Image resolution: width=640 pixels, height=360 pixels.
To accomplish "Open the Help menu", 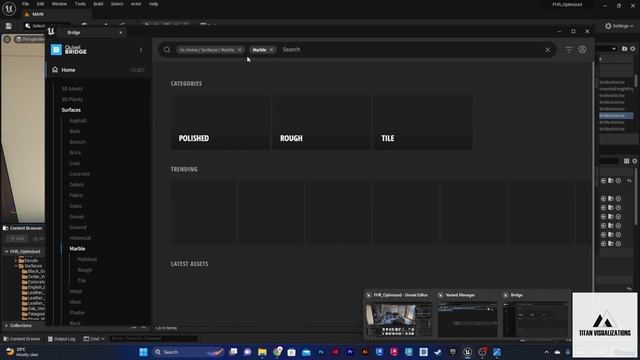I will [153, 4].
